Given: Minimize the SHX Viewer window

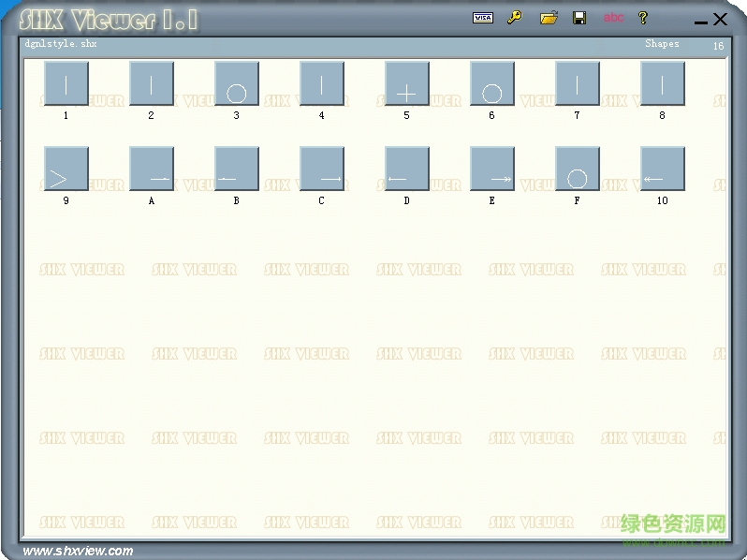Looking at the screenshot, I should (x=701, y=21).
